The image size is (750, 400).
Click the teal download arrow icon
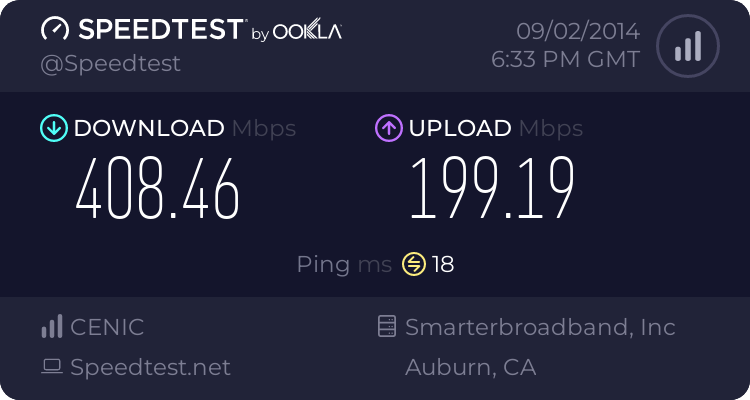(x=54, y=128)
